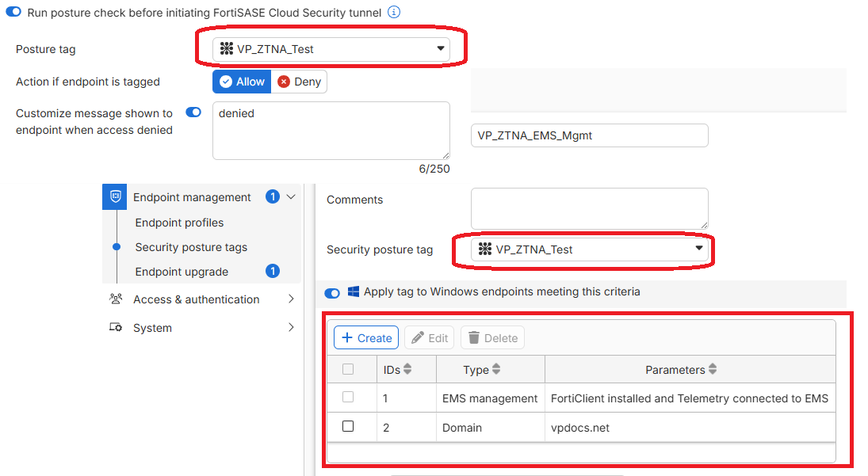Expand the Access & authentication section

[291, 299]
